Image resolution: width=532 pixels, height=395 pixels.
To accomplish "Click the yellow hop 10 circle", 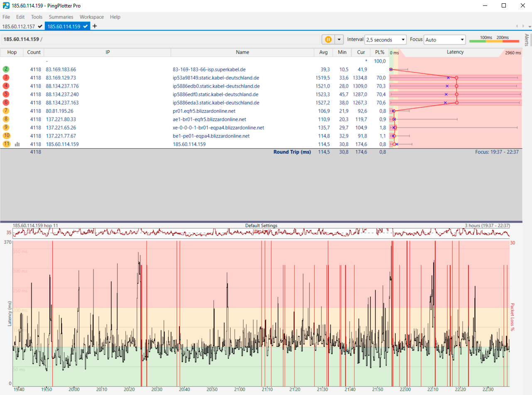I will 7,136.
